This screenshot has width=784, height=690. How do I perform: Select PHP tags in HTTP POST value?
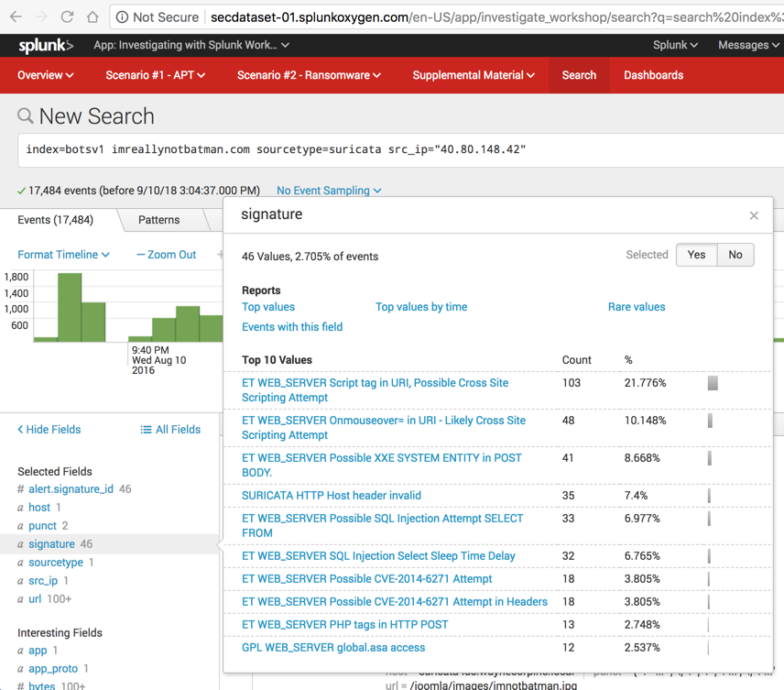(345, 624)
